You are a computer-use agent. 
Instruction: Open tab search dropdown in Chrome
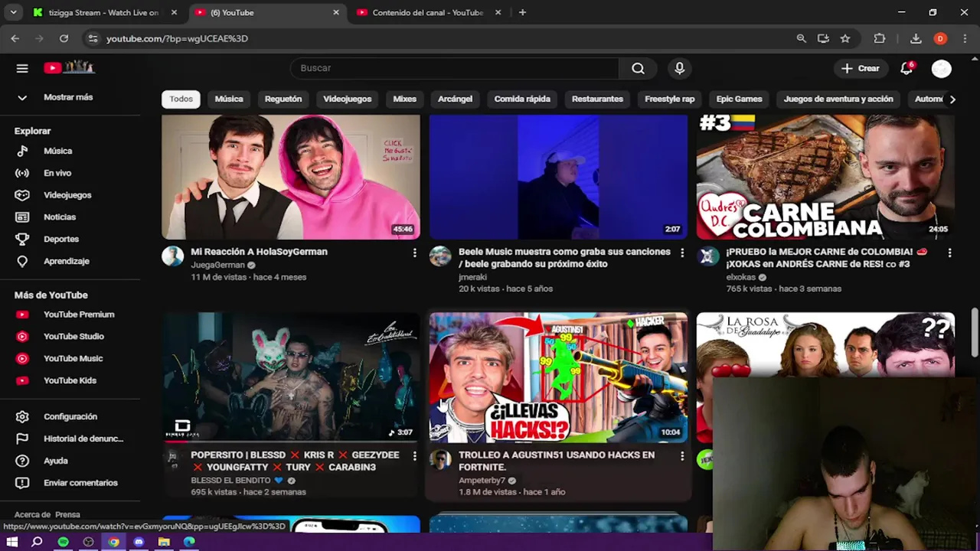click(15, 12)
